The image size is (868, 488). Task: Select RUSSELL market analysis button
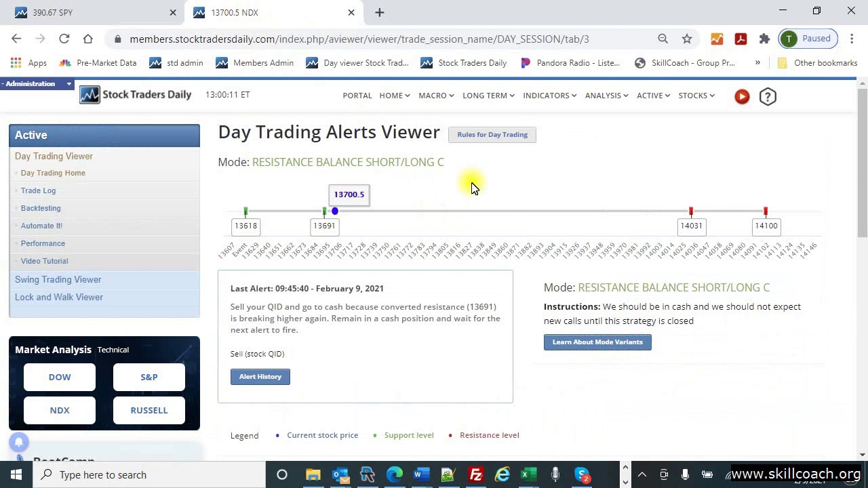(x=149, y=410)
